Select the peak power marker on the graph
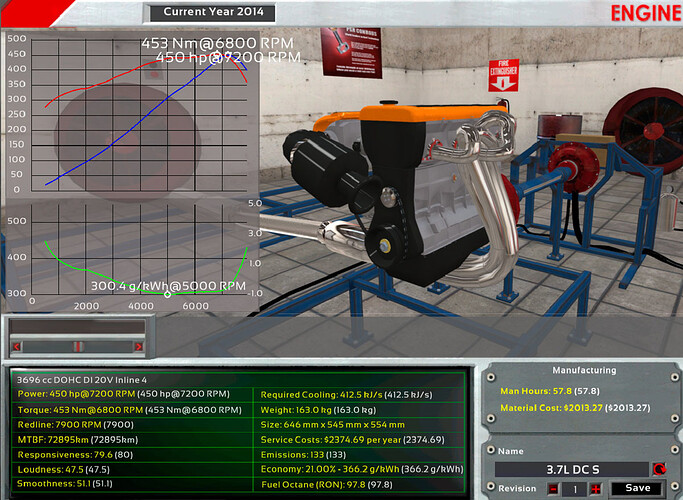 [211, 59]
